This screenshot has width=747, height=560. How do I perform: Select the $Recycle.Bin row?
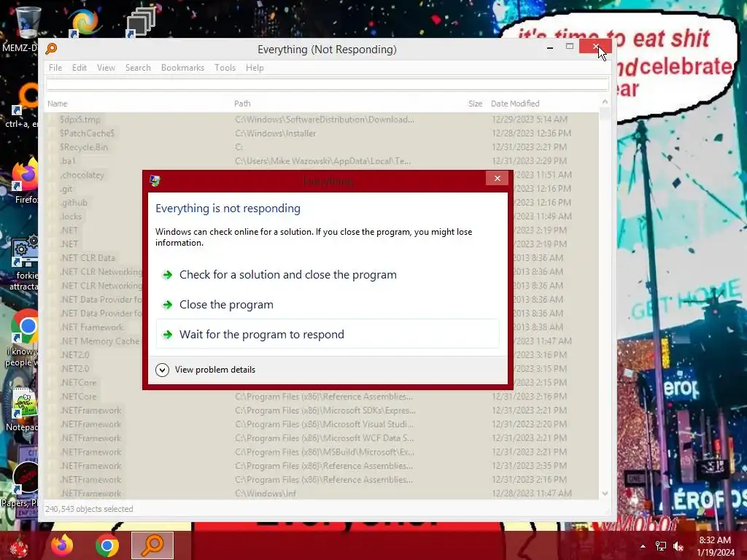click(x=321, y=147)
